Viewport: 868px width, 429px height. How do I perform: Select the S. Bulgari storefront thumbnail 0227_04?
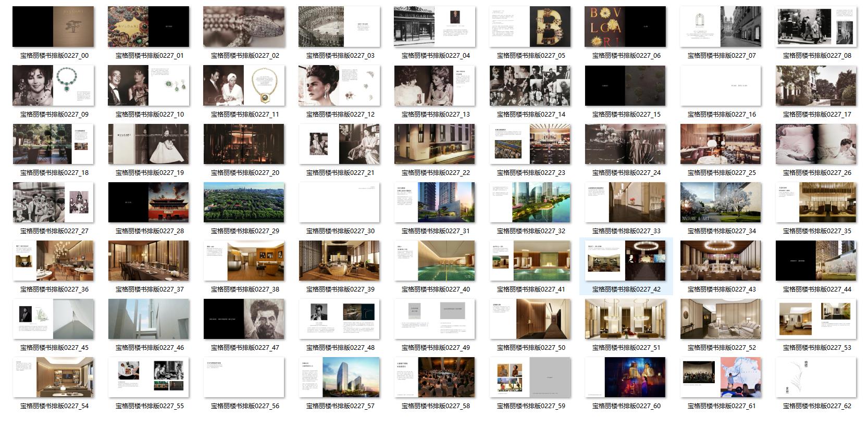pos(435,27)
